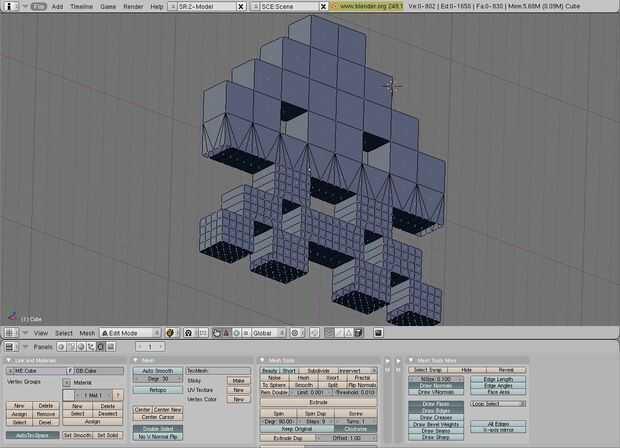Toggle Draw Normals option
This screenshot has width=620, height=448.
pos(436,386)
